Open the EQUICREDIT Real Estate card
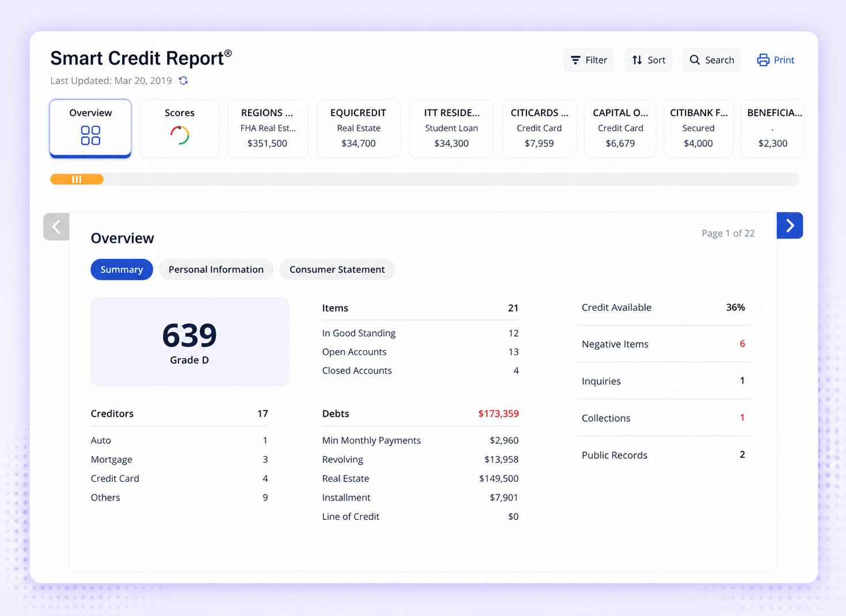This screenshot has height=616, width=846. point(359,128)
